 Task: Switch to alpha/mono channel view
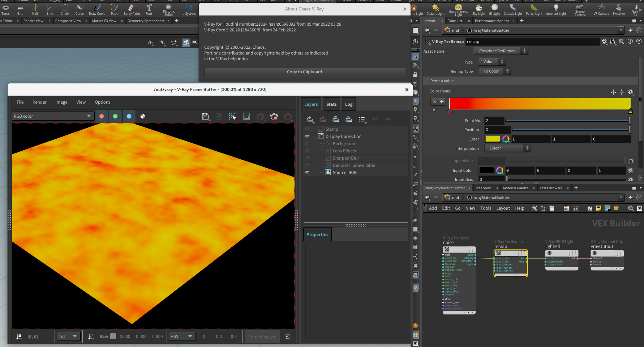143,116
